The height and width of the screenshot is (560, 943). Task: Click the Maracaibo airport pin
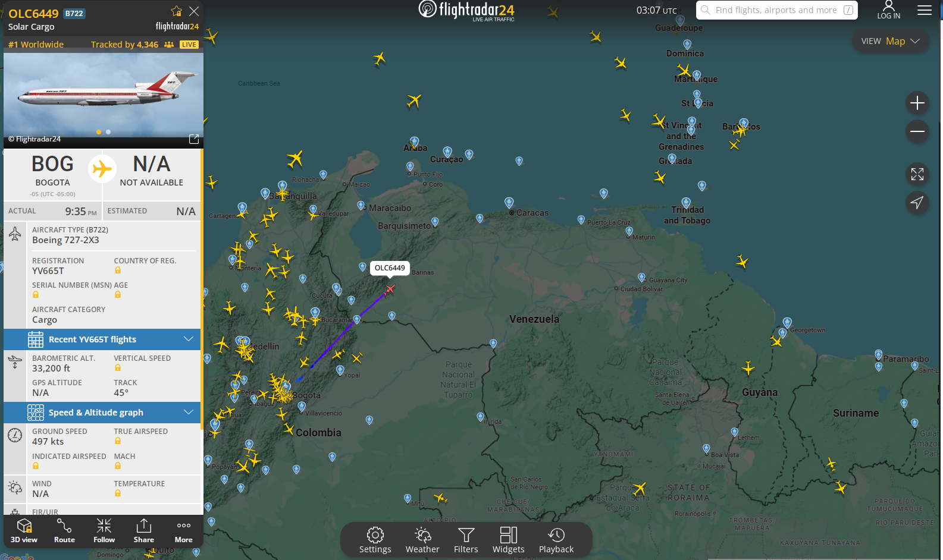pyautogui.click(x=361, y=205)
